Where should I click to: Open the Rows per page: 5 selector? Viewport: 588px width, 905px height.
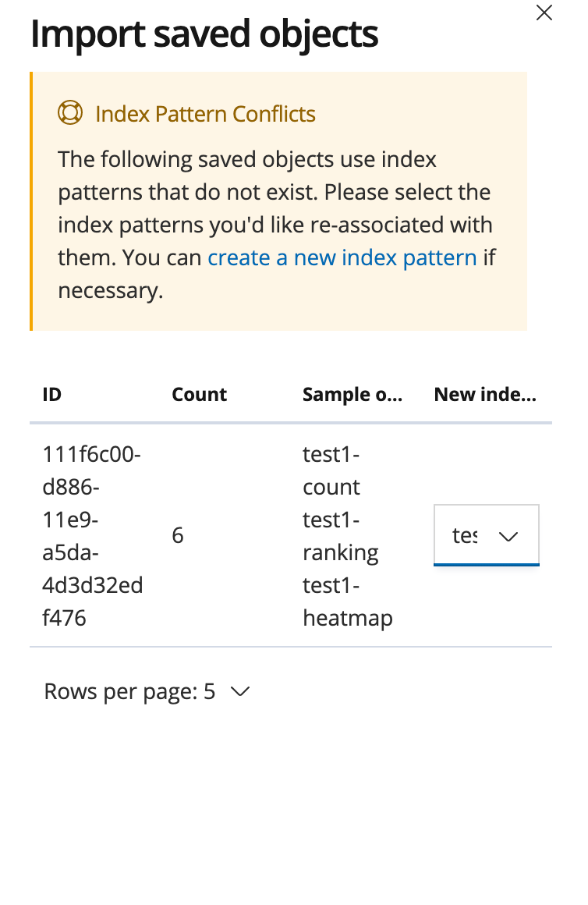coord(147,691)
